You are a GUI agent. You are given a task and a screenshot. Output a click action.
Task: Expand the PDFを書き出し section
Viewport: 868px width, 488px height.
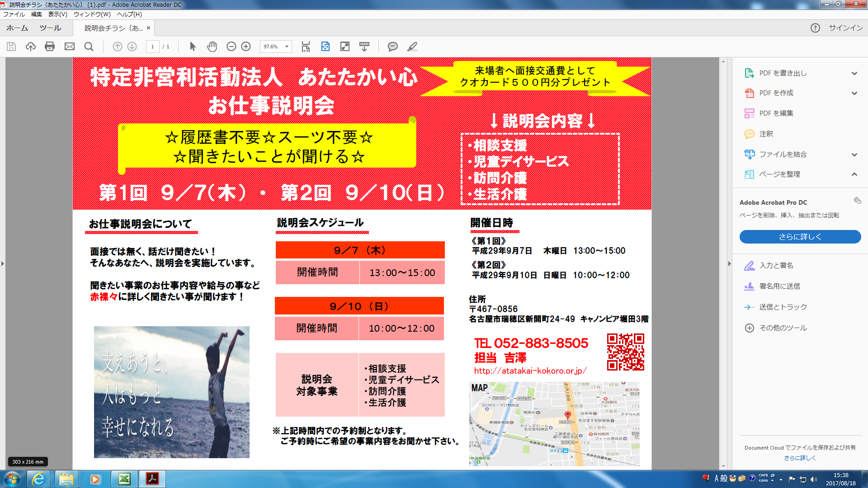854,73
